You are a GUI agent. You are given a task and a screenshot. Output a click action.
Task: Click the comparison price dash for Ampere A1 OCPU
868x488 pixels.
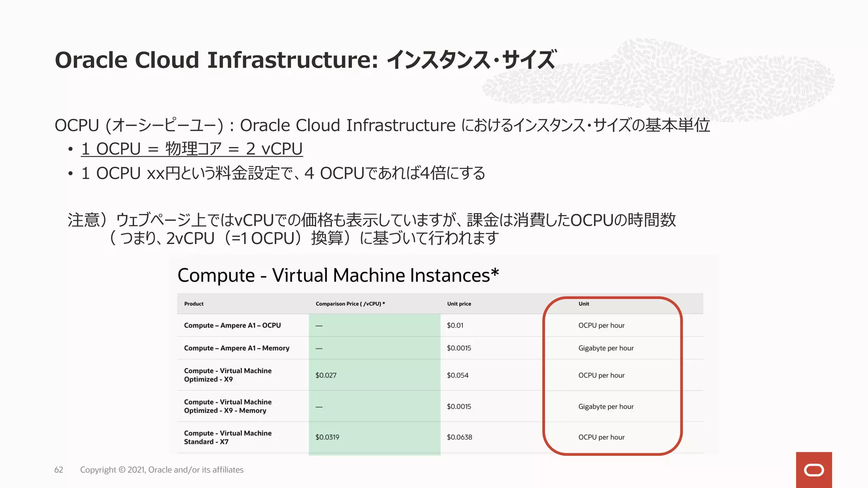319,326
